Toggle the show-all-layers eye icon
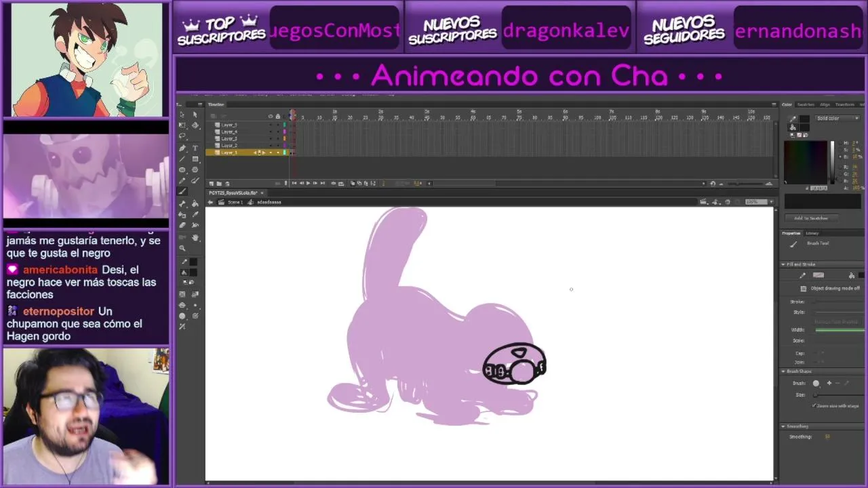This screenshot has width=868, height=488. [x=271, y=117]
